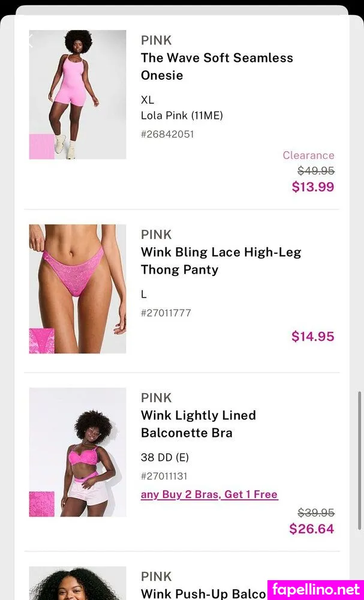Open the Wink Push-Up product photo

pos(77,583)
